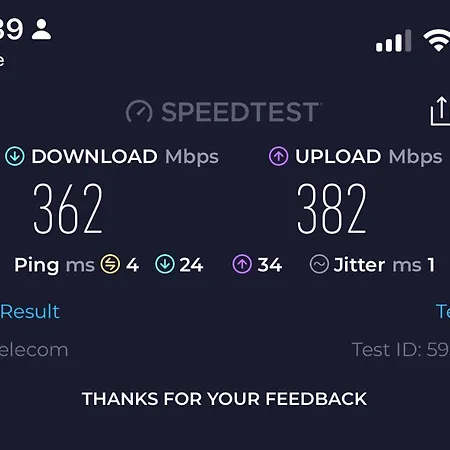450x450 pixels.
Task: Tap the cellular signal bars icon
Action: [x=393, y=41]
